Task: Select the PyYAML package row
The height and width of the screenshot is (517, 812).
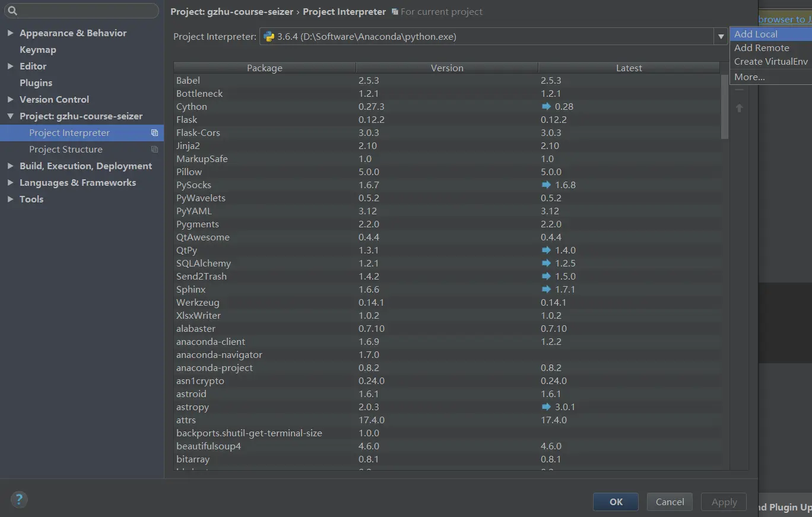Action: [x=448, y=211]
